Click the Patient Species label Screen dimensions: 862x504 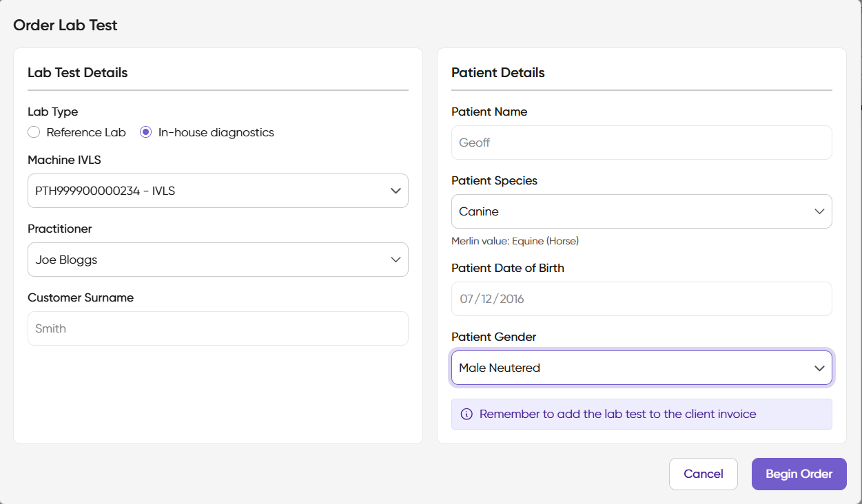[494, 180]
